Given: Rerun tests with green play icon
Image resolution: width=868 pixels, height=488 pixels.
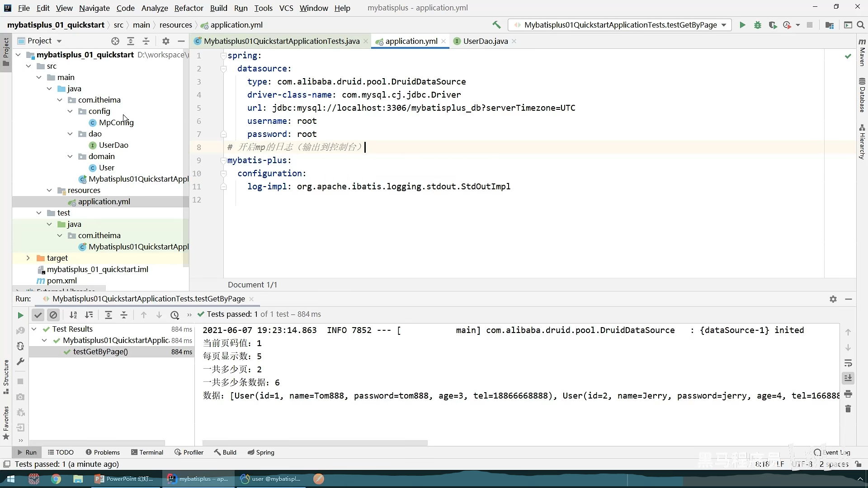Looking at the screenshot, I should [x=20, y=315].
